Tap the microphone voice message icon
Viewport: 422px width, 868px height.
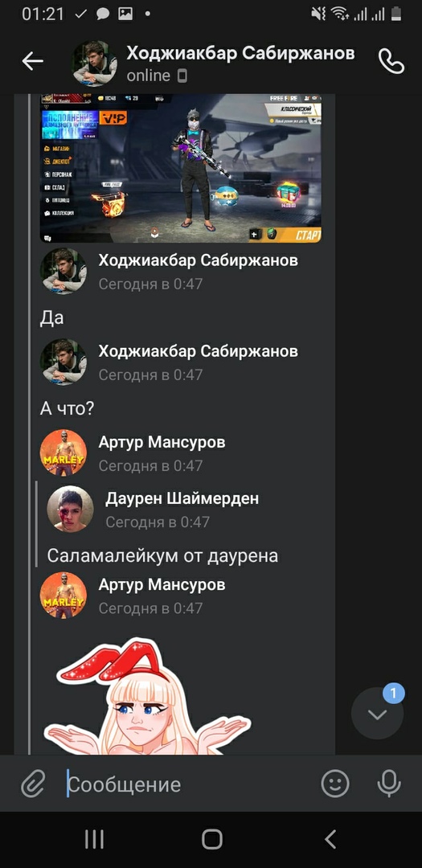click(x=389, y=784)
